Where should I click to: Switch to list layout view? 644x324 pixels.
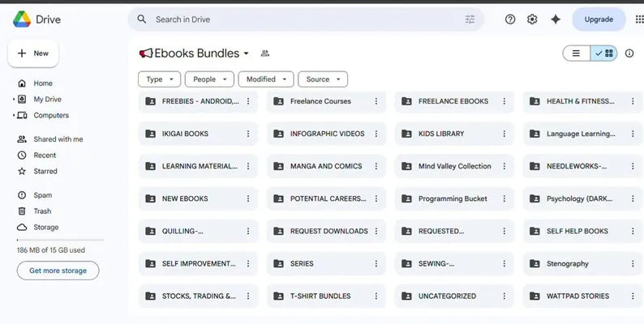pos(576,53)
